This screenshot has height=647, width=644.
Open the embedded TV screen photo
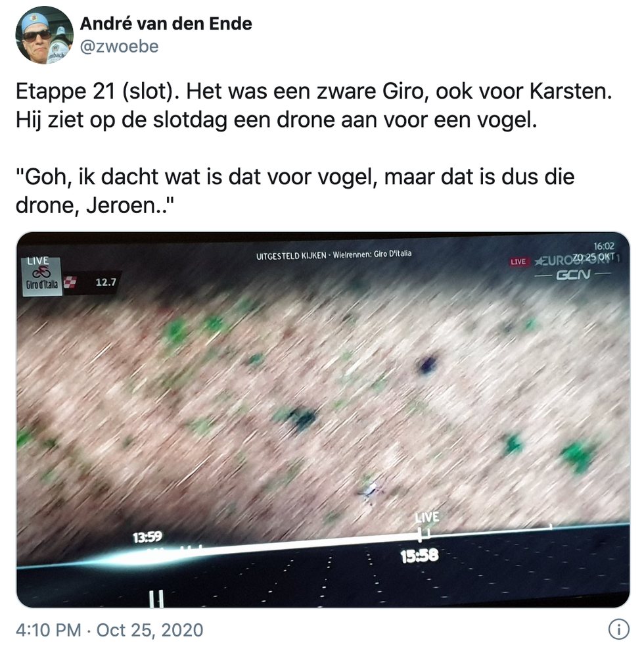pos(323,419)
